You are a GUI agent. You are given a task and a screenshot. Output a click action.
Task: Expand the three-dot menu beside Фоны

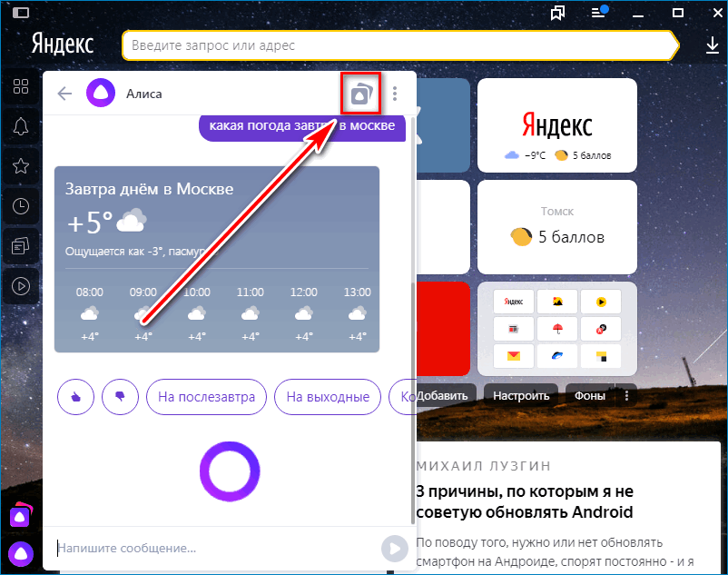[626, 395]
